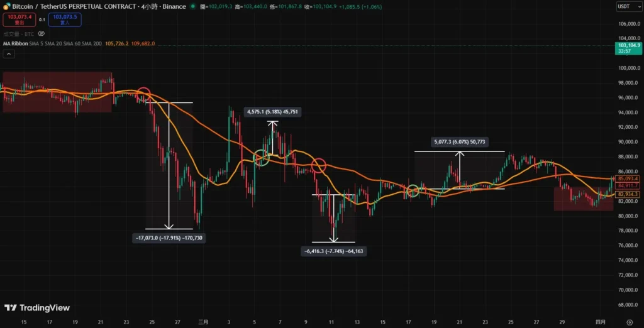Collapse the indicator legend with chevron button
The image size is (644, 328).
(9, 54)
